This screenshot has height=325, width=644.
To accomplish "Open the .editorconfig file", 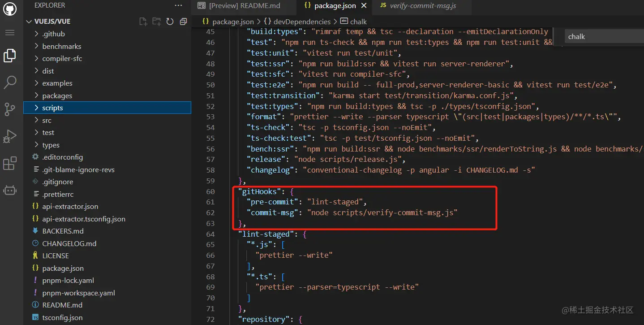I will click(x=107, y=157).
